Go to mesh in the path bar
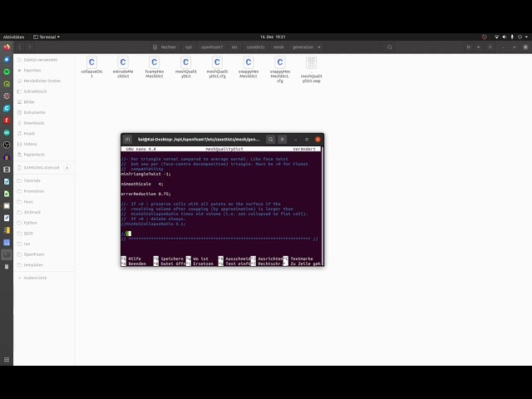 point(278,47)
